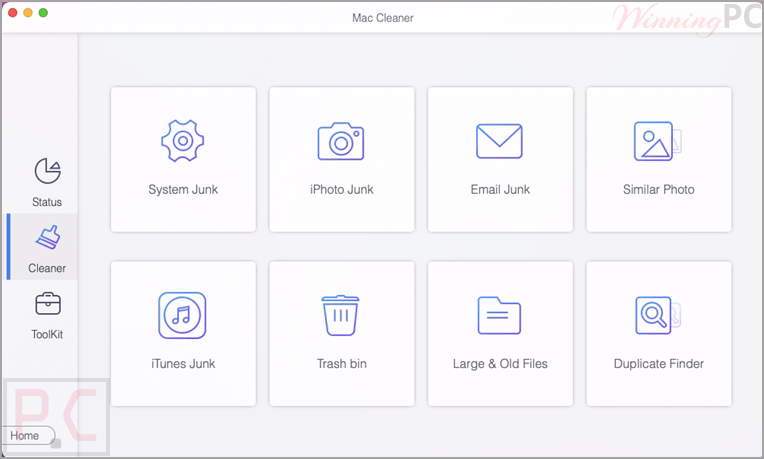Click the iPhoto Junk label
Screen dimensions: 764x459
point(341,190)
